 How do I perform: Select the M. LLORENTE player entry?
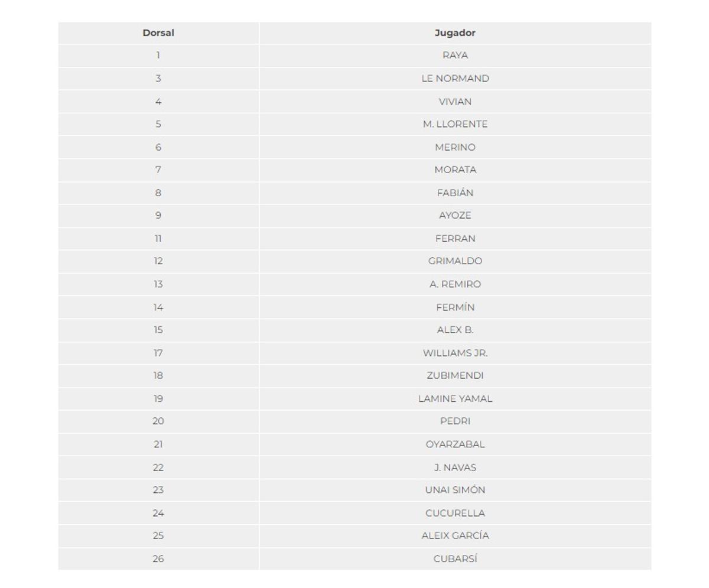455,124
